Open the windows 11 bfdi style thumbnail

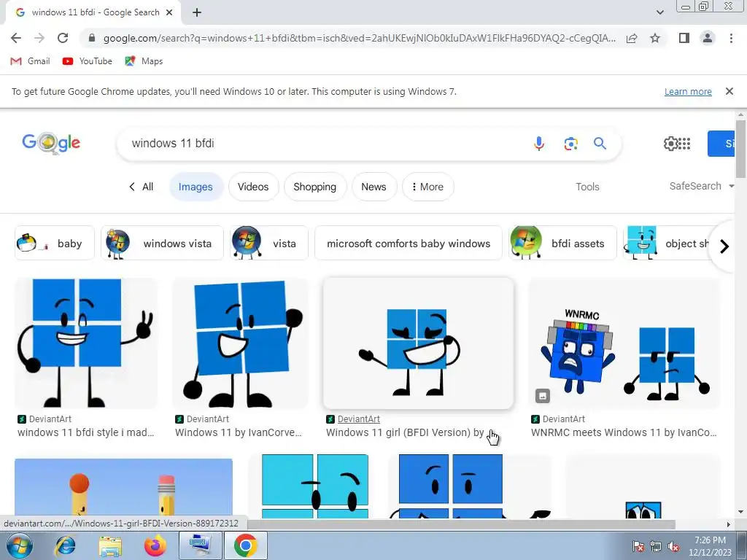[x=86, y=343]
